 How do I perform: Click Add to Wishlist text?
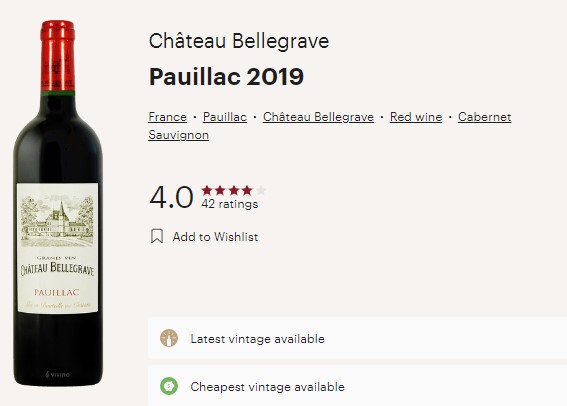coord(215,237)
